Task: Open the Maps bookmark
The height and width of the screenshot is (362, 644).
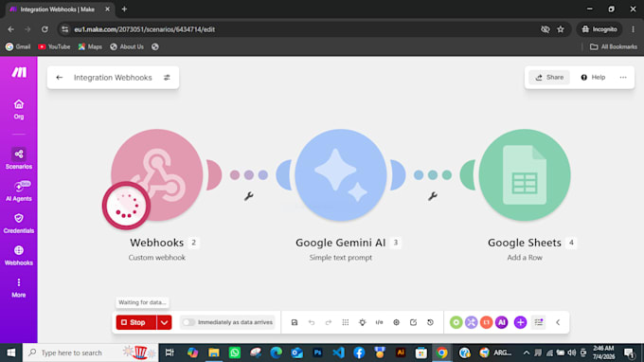Action: pyautogui.click(x=90, y=46)
